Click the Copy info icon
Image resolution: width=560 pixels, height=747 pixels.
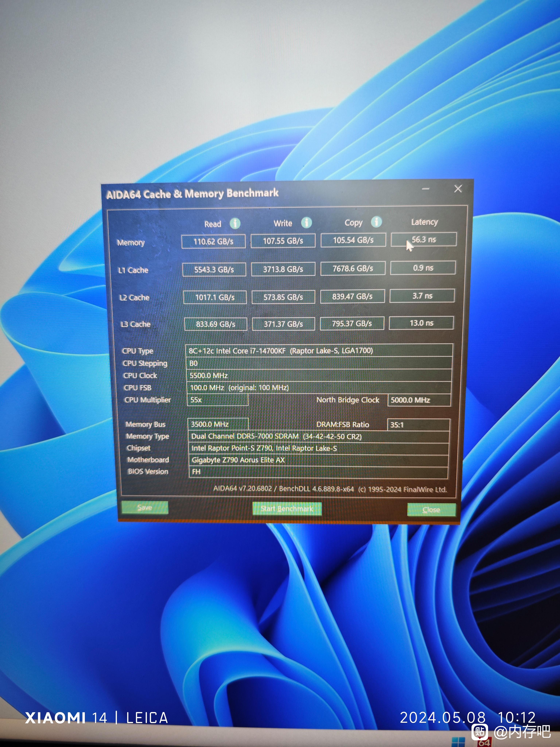point(376,222)
